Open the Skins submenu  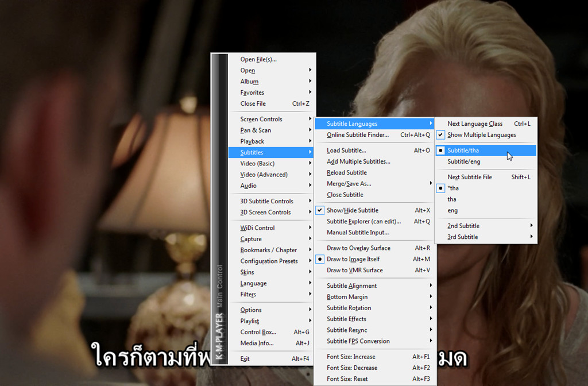[x=271, y=272]
